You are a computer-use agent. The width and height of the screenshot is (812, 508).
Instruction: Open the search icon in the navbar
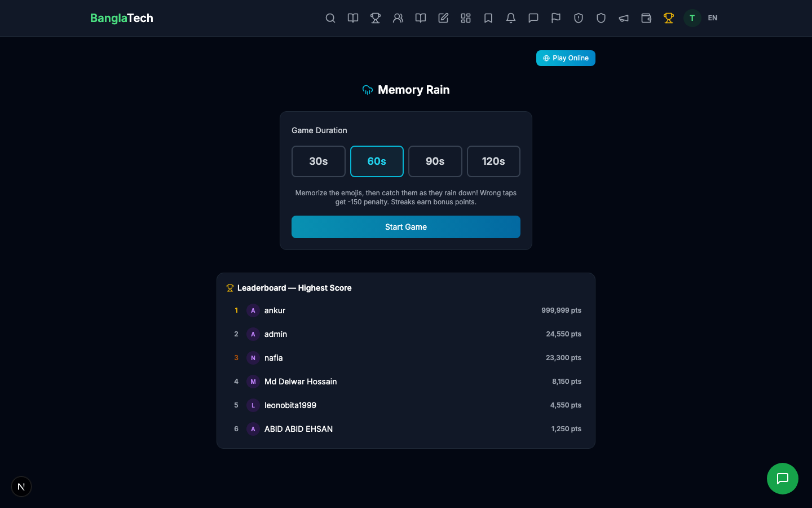click(330, 18)
